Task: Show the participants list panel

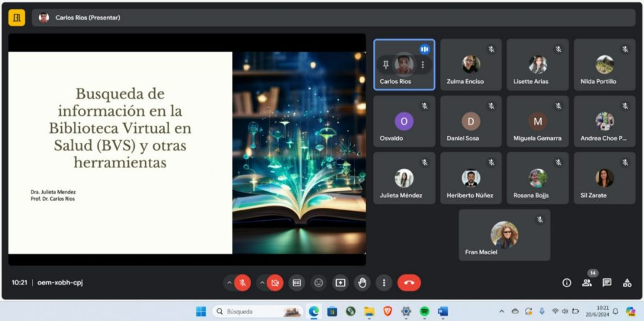Action: tap(587, 283)
